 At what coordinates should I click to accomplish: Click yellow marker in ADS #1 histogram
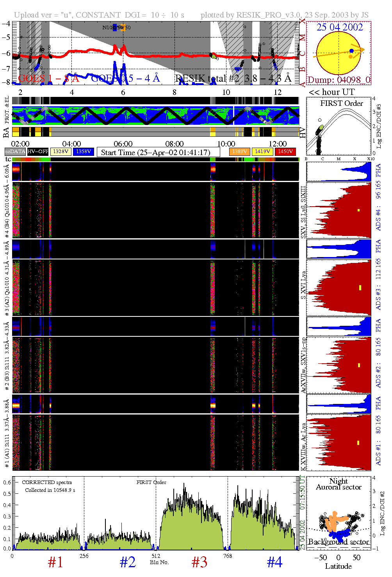358,443
